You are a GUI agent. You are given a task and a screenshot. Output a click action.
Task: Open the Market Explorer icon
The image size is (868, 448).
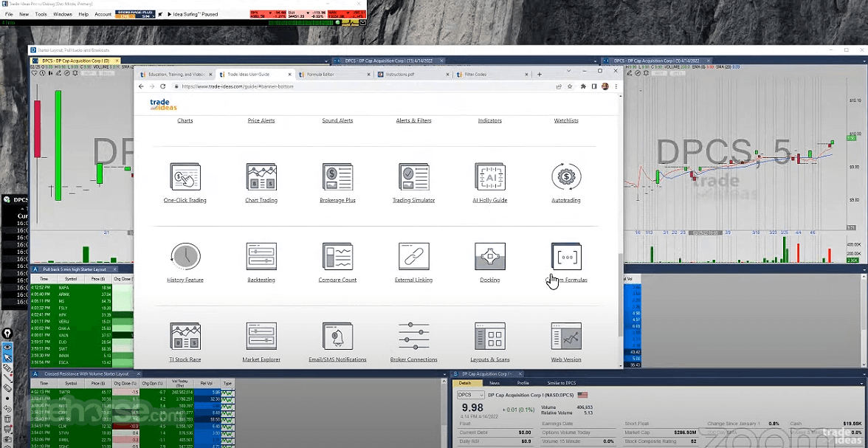pyautogui.click(x=261, y=337)
